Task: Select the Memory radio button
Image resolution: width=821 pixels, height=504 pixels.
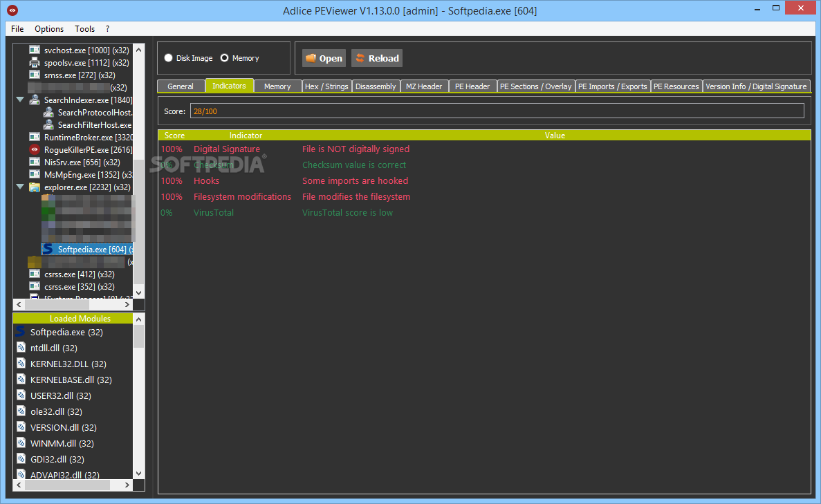Action: tap(224, 57)
